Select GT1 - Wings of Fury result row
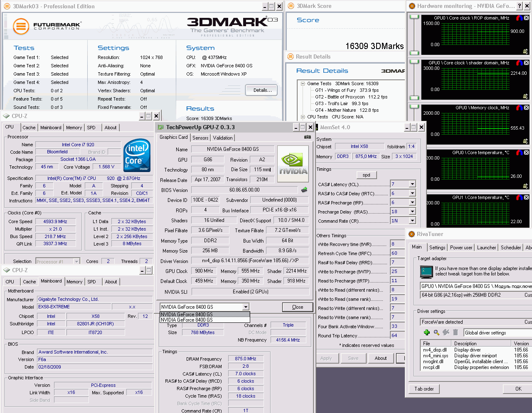 [347, 90]
